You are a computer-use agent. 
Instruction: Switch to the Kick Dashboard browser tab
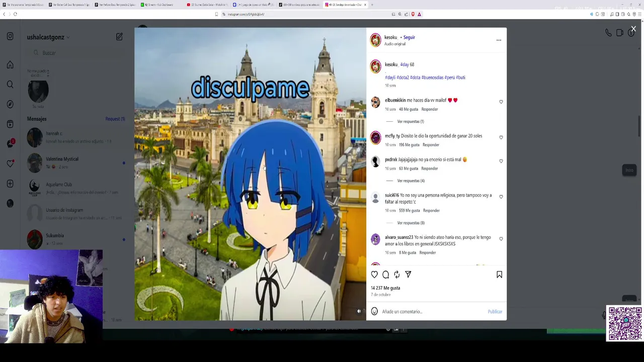pyautogui.click(x=157, y=5)
